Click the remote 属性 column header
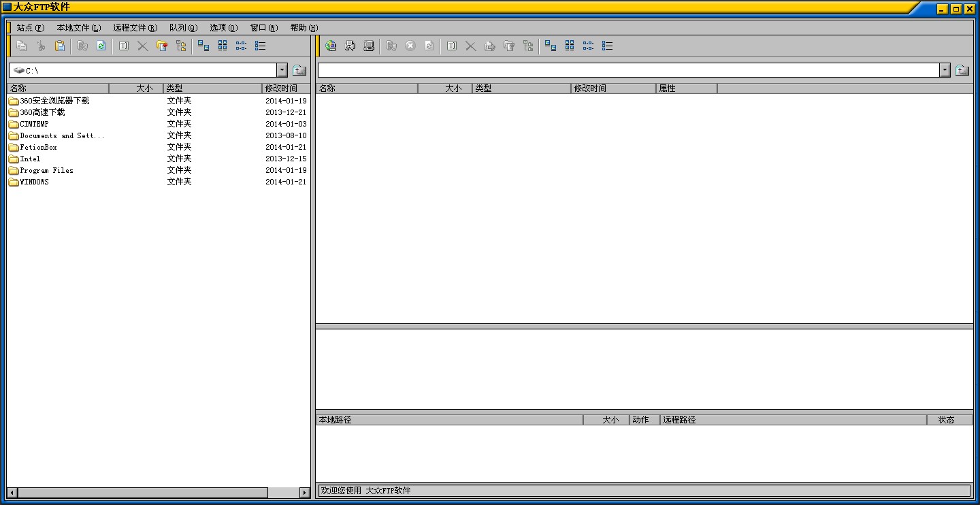This screenshot has height=505, width=980. click(x=687, y=88)
